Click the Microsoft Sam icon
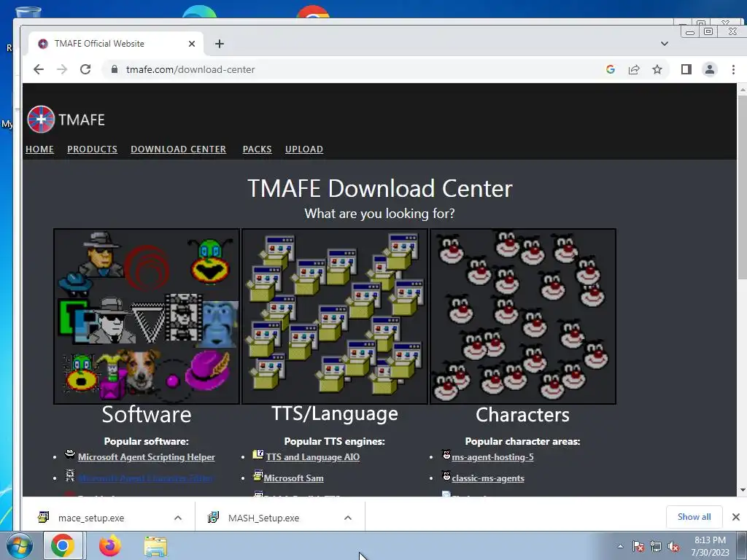The image size is (747, 560). [258, 475]
